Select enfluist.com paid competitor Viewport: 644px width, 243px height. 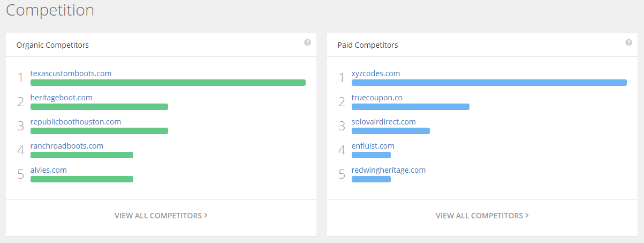coord(373,146)
